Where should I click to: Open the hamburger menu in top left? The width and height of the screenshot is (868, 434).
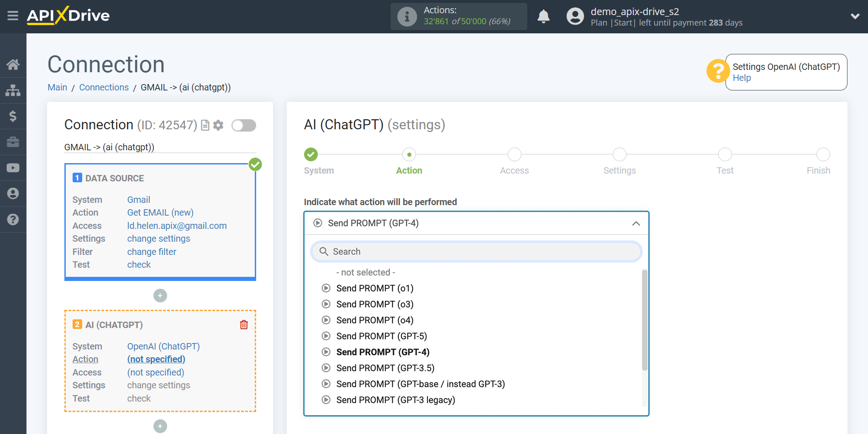(x=12, y=16)
